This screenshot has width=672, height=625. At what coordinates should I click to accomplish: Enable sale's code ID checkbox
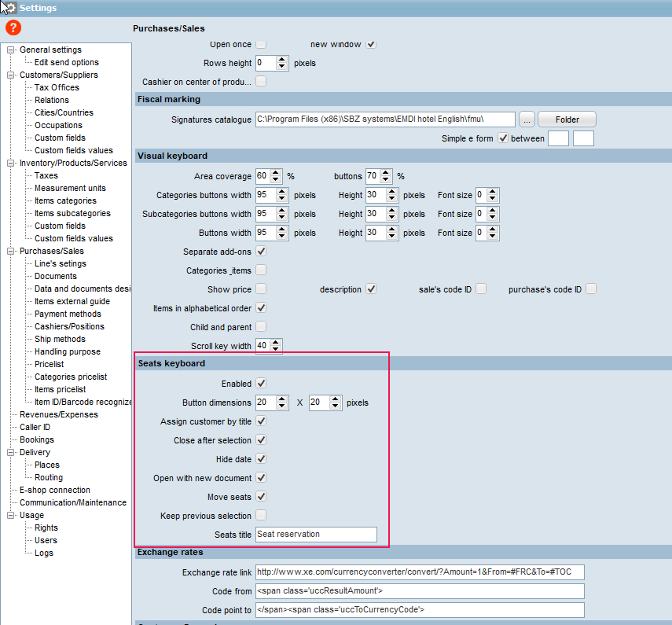tap(481, 289)
